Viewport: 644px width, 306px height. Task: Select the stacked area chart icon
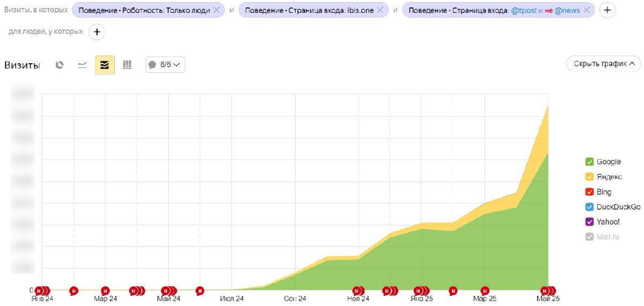click(x=105, y=65)
